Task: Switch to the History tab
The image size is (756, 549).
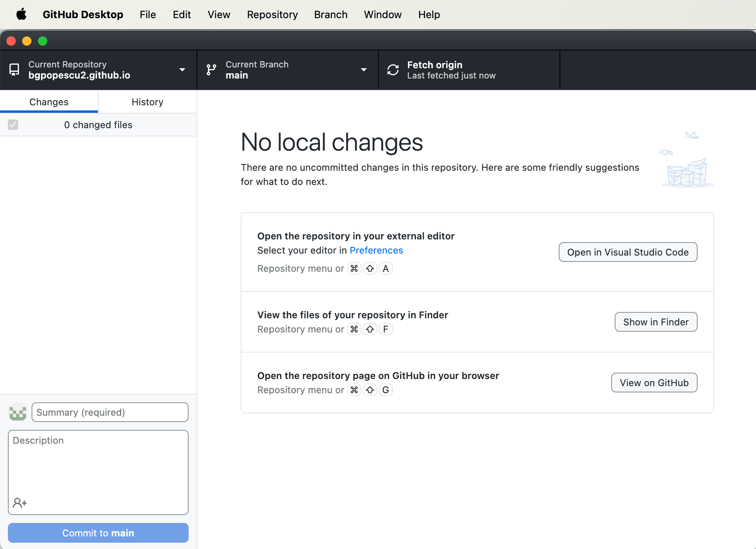Action: coord(147,102)
